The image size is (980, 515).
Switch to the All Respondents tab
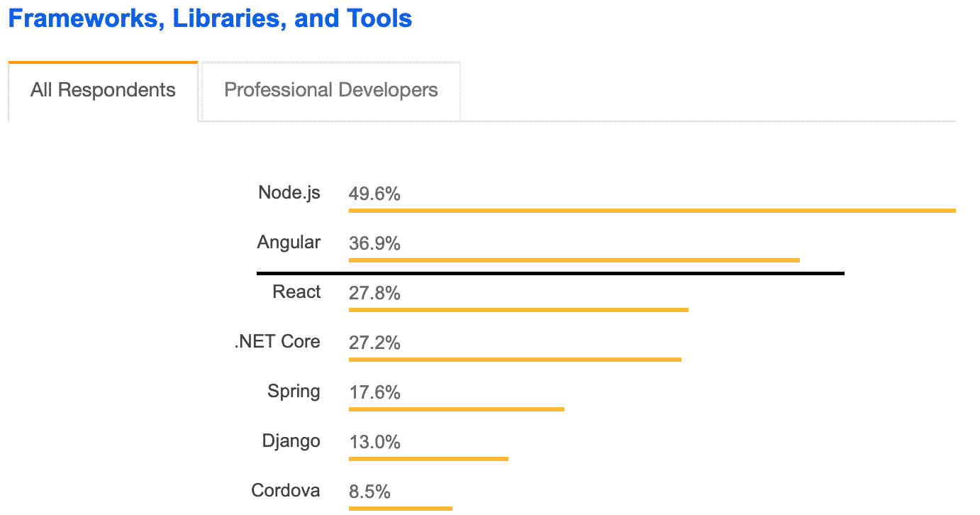pos(103,91)
